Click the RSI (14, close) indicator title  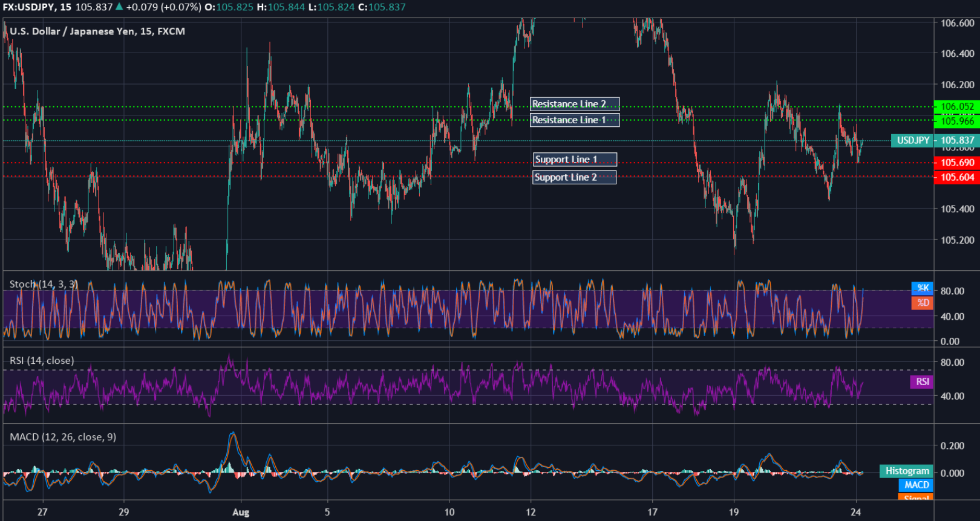tap(42, 361)
